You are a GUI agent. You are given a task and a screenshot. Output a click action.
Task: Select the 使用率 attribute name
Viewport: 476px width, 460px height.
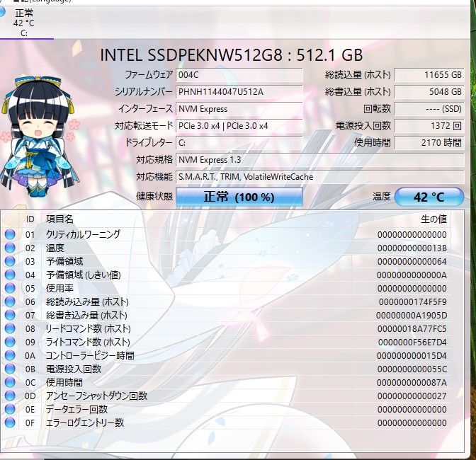(x=59, y=288)
